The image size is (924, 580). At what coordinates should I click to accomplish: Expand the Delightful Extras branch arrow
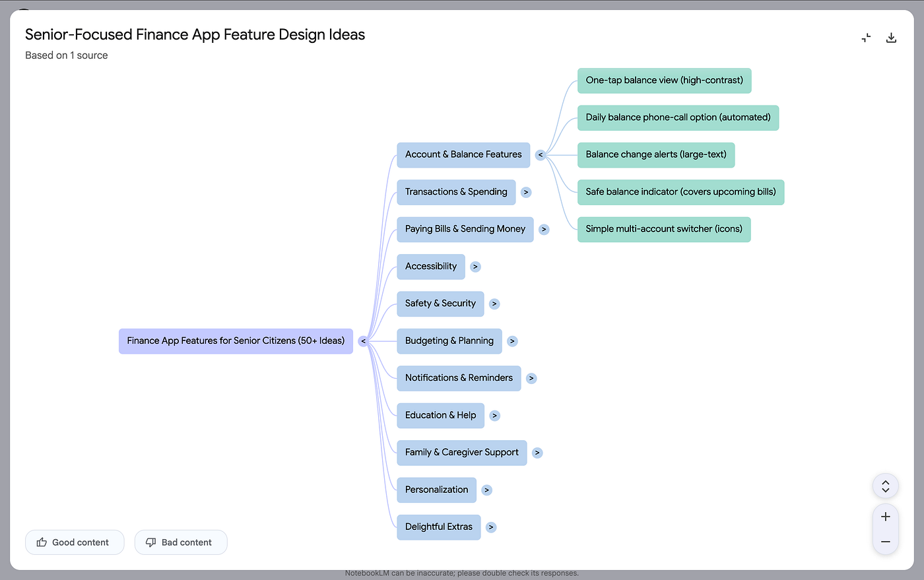[x=491, y=527]
